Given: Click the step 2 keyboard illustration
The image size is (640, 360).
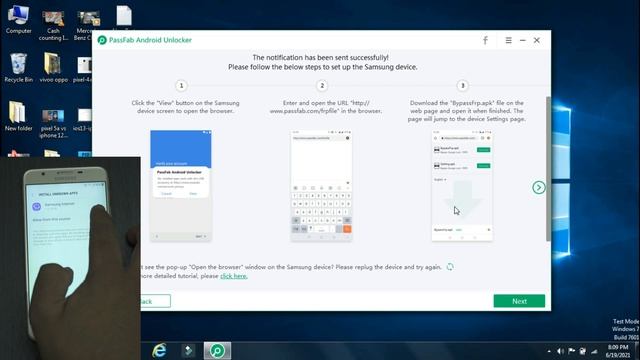Looking at the screenshot, I should click(x=321, y=186).
